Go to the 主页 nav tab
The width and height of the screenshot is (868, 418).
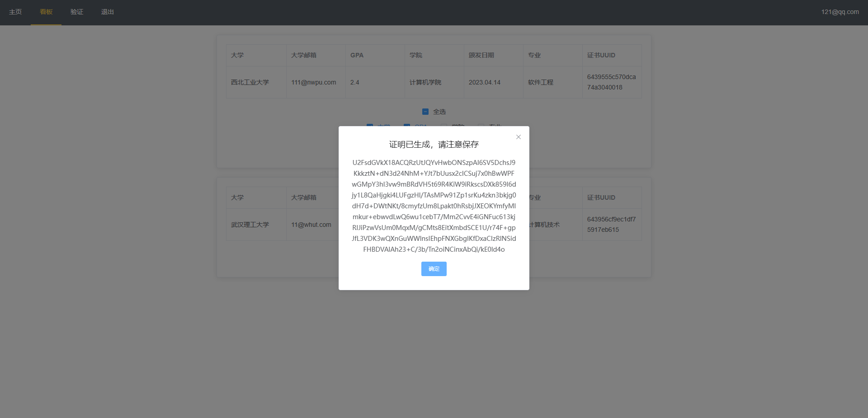15,12
